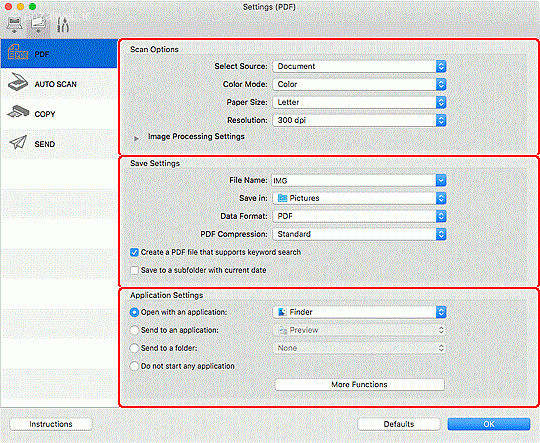Image resolution: width=540 pixels, height=443 pixels.
Task: Open the Paper Size dropdown
Action: pyautogui.click(x=359, y=102)
